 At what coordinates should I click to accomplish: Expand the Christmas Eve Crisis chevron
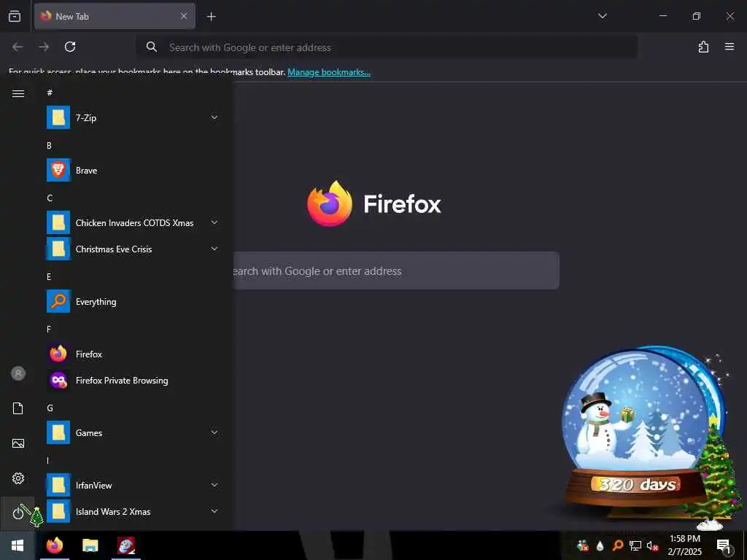214,249
